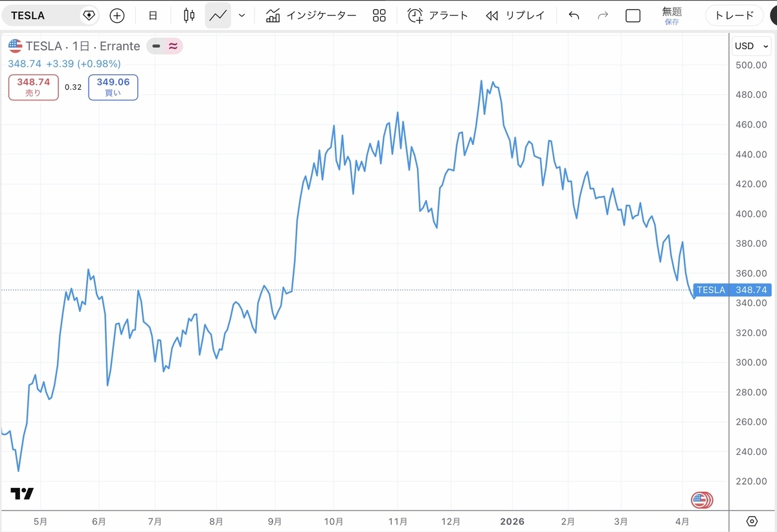Expand the chart type dropdown chevron

(x=242, y=16)
